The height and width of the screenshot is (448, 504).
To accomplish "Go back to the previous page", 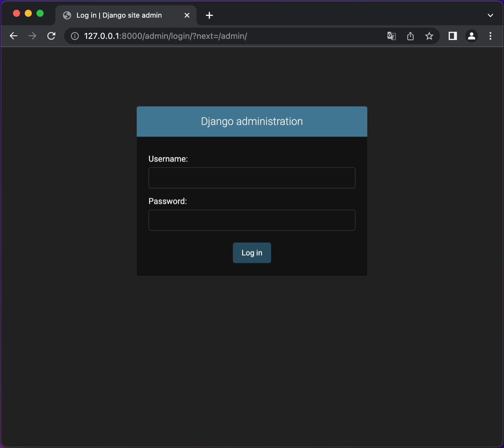I will click(x=14, y=36).
